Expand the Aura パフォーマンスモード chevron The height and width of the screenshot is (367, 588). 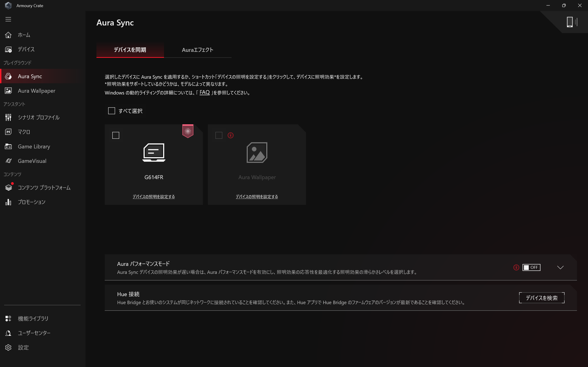(x=560, y=267)
